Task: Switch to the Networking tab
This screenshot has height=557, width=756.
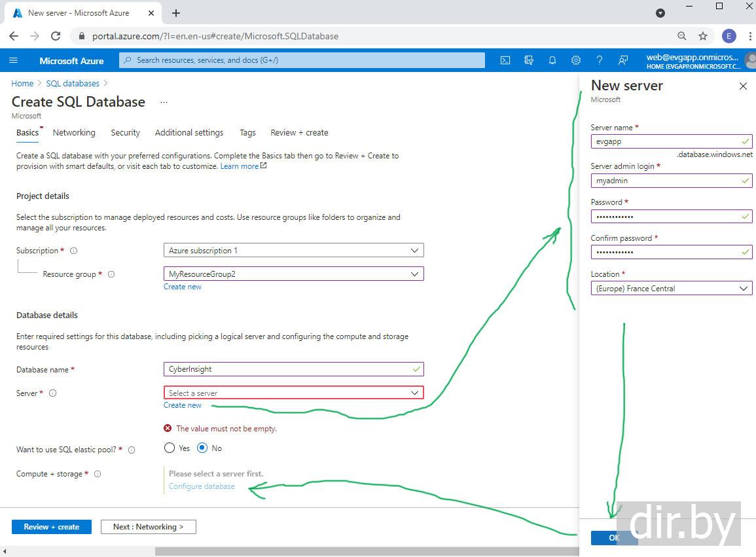Action: [74, 133]
